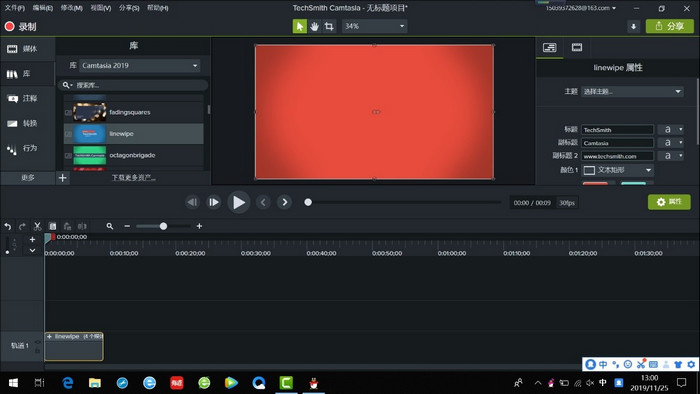
Task: Step forward one frame
Action: [214, 203]
